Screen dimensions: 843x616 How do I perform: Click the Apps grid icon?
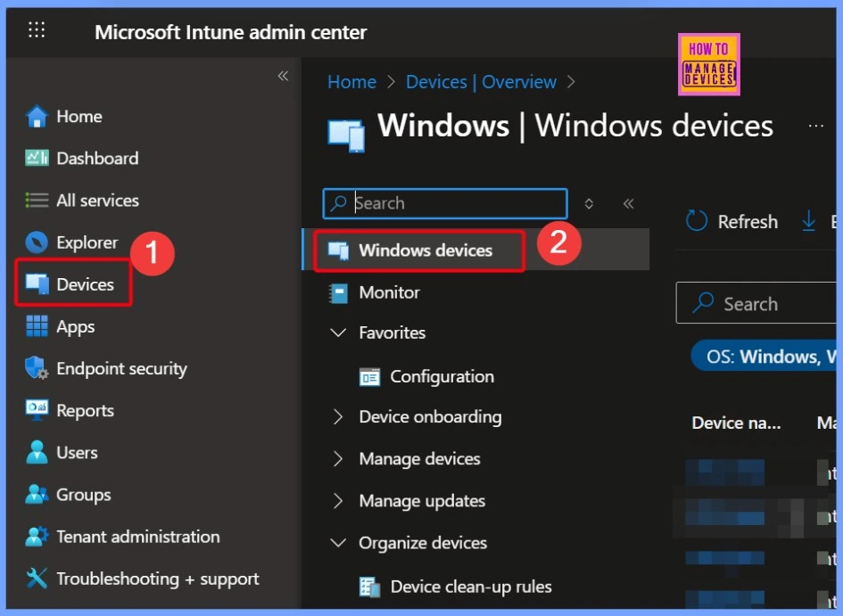coord(37,326)
